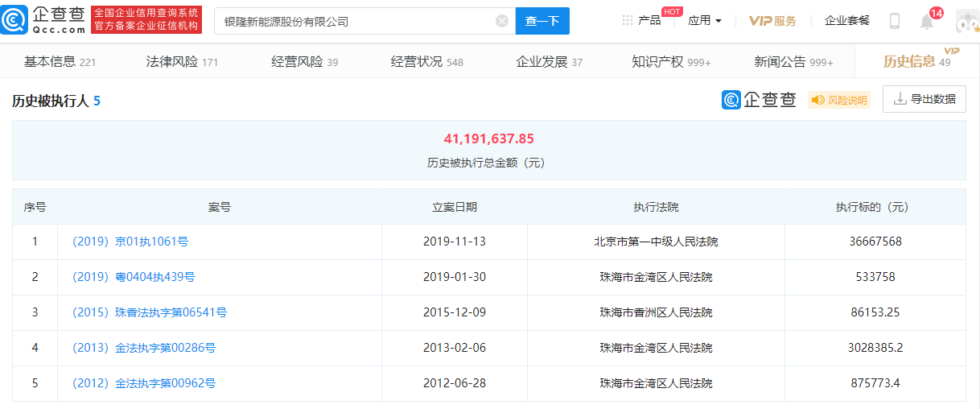Click the 案号 column header

pos(220,207)
